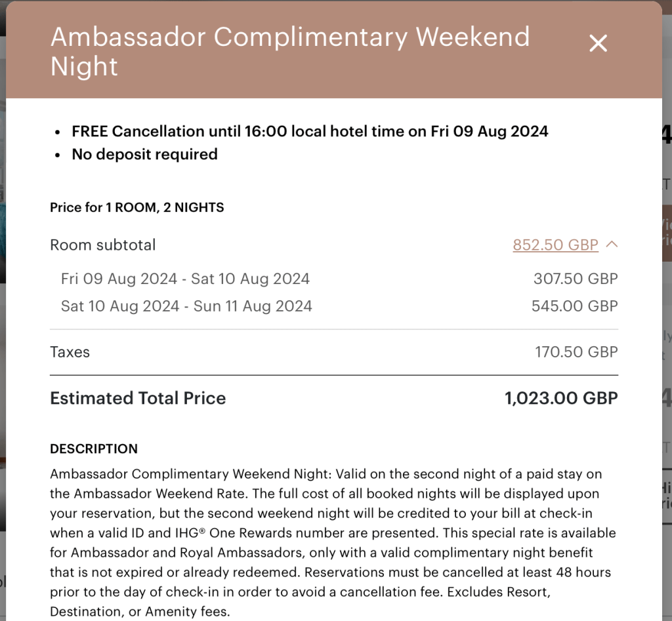Close the Ambassador Complimentary Weekend Night dialog
The height and width of the screenshot is (621, 672).
pyautogui.click(x=598, y=44)
